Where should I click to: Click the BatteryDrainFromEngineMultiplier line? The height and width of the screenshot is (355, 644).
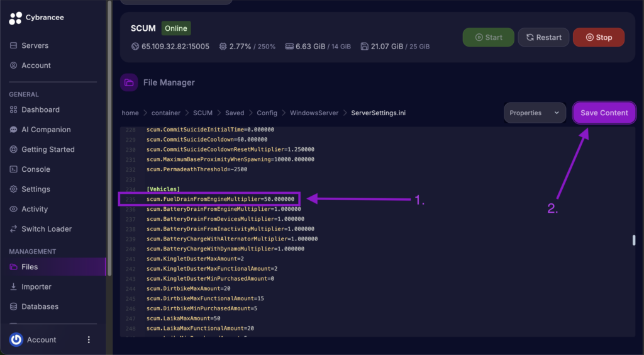(x=224, y=209)
